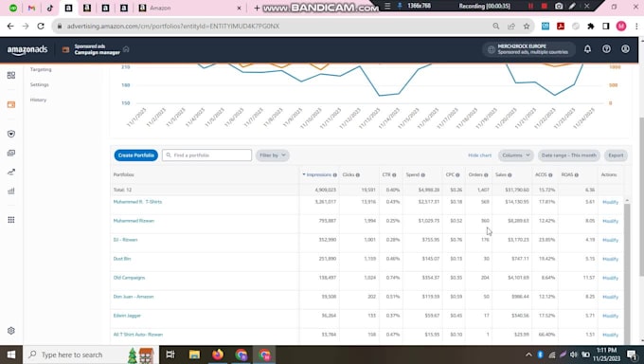644x364 pixels.
Task: Bookmark this page with the star icon
Action: pos(527,26)
